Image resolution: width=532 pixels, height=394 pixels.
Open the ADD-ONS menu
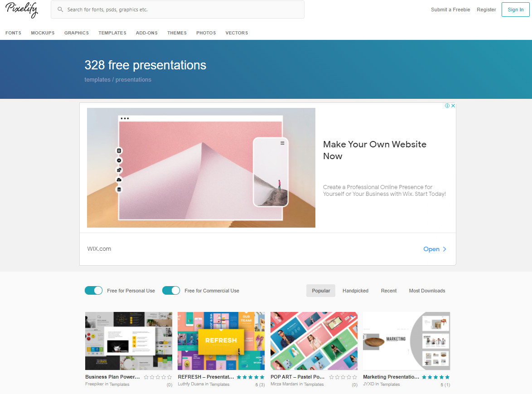point(146,33)
